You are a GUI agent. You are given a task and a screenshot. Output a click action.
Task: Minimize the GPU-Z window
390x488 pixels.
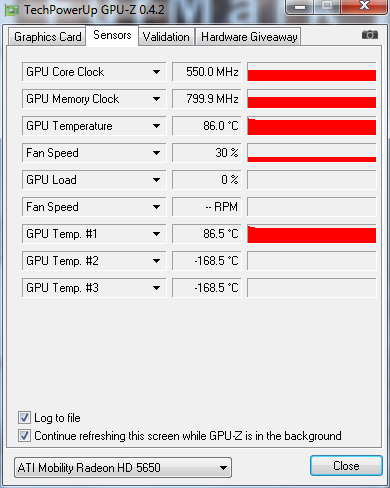[299, 7]
